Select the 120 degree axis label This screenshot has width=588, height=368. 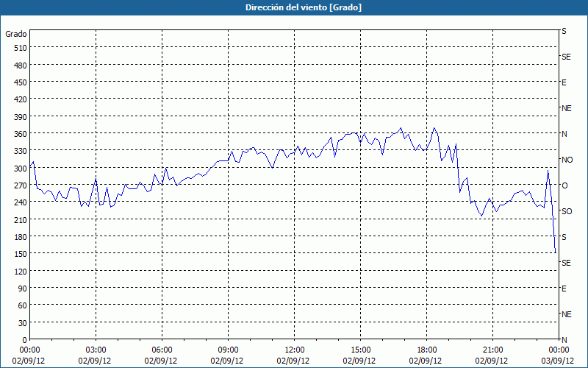pyautogui.click(x=21, y=272)
